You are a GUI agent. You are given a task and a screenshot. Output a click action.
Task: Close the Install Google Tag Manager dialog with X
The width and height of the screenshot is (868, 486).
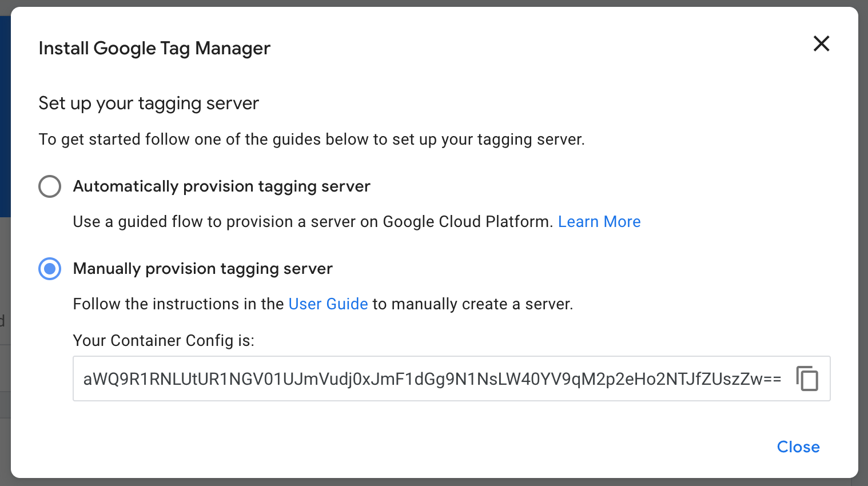821,43
